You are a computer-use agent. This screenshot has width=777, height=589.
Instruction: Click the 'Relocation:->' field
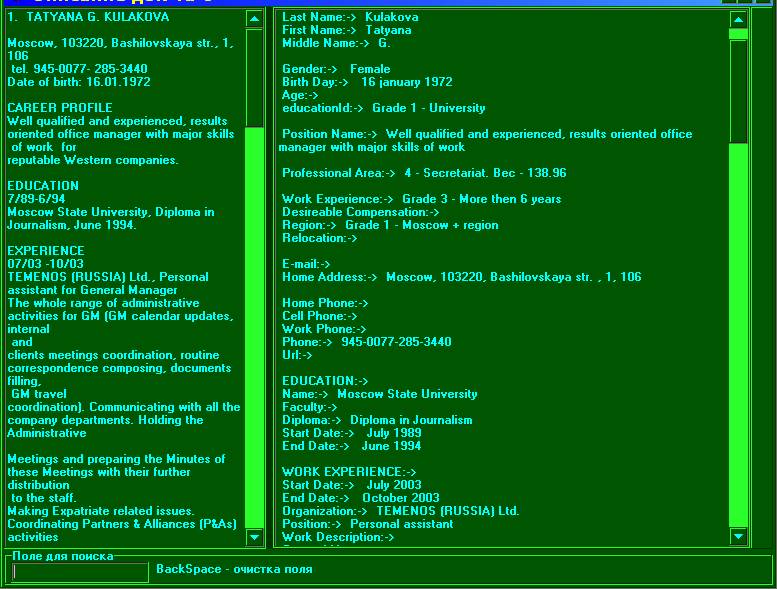(x=320, y=238)
